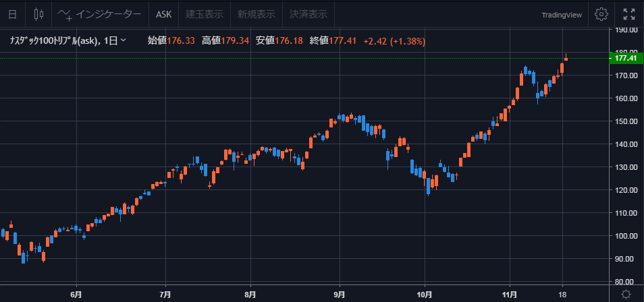The height and width of the screenshot is (302, 644).
Task: Click the 9月 time axis label
Action: click(340, 294)
